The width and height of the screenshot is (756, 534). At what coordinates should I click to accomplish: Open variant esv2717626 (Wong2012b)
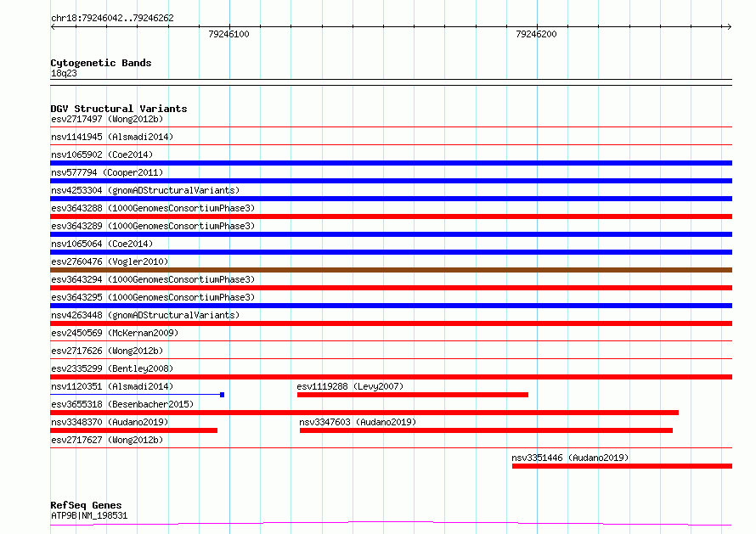pyautogui.click(x=107, y=351)
